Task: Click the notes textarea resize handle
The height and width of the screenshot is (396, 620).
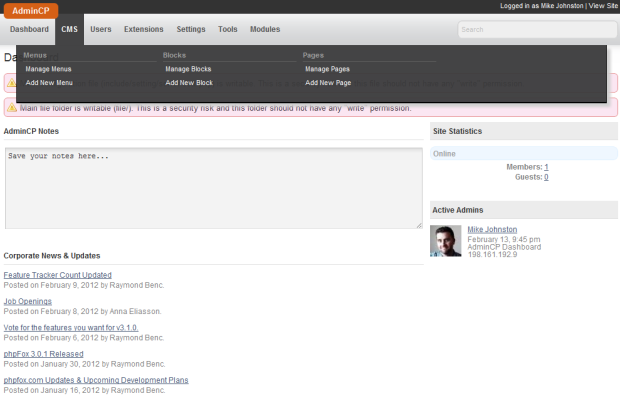Action: click(x=419, y=225)
